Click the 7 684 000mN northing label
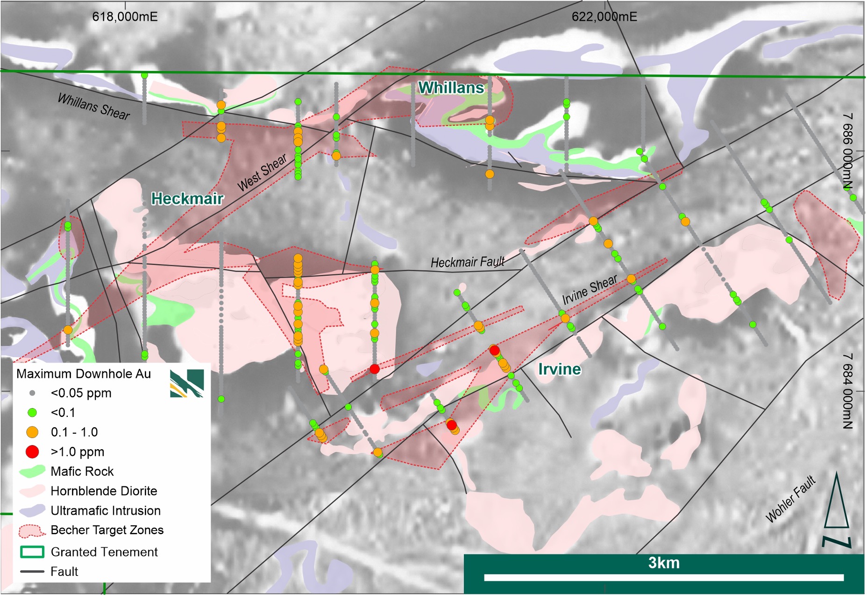868x596 pixels. 848,391
